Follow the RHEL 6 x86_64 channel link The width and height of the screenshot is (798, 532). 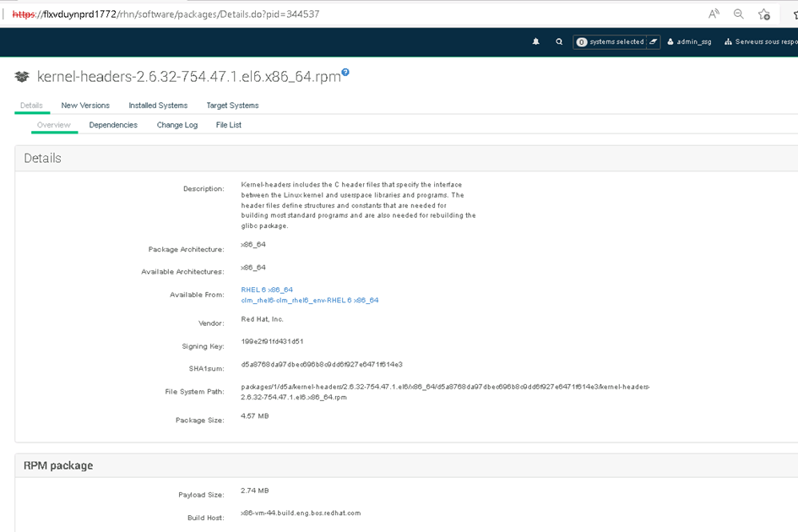click(267, 290)
